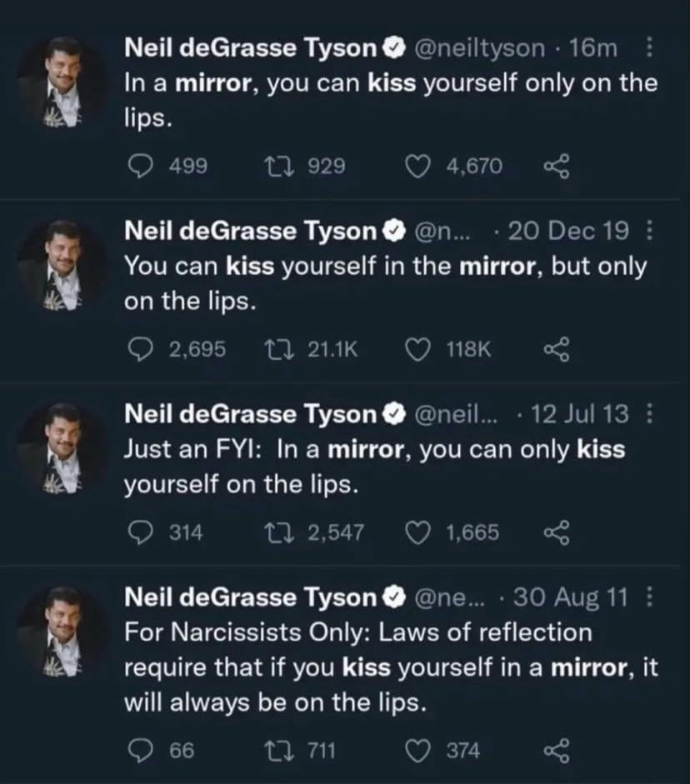This screenshot has height=784, width=690.
Task: Open Neil deGrasse Tyson's name on the 30 Aug 11 tweet
Action: 250,597
